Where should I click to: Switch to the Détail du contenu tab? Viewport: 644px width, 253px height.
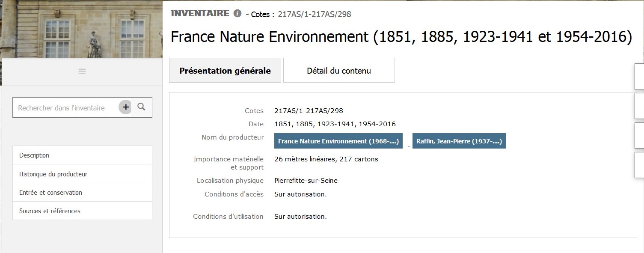point(339,71)
